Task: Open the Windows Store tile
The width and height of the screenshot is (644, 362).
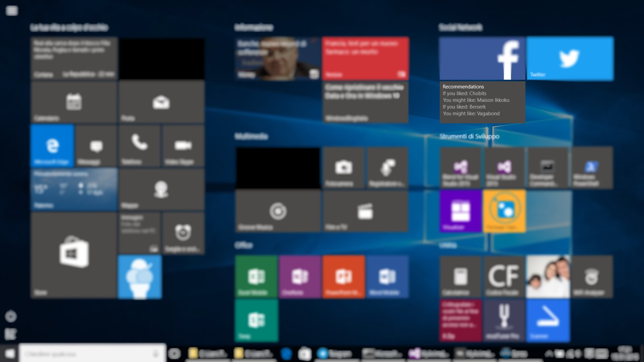Action: click(x=74, y=255)
